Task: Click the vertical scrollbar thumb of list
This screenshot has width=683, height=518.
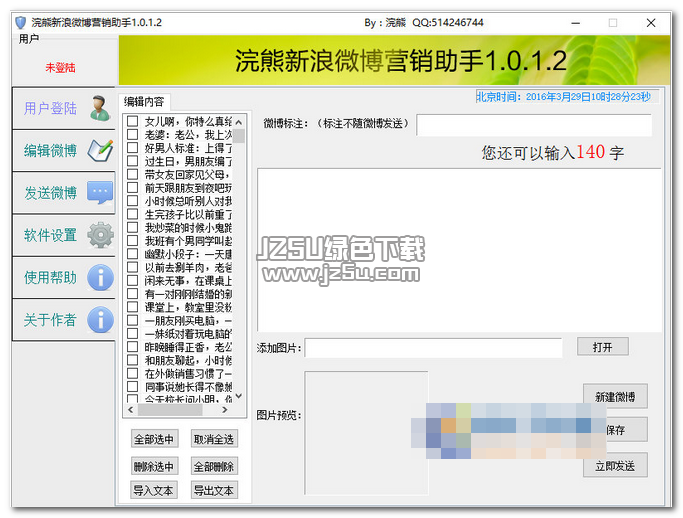Action: pyautogui.click(x=238, y=136)
